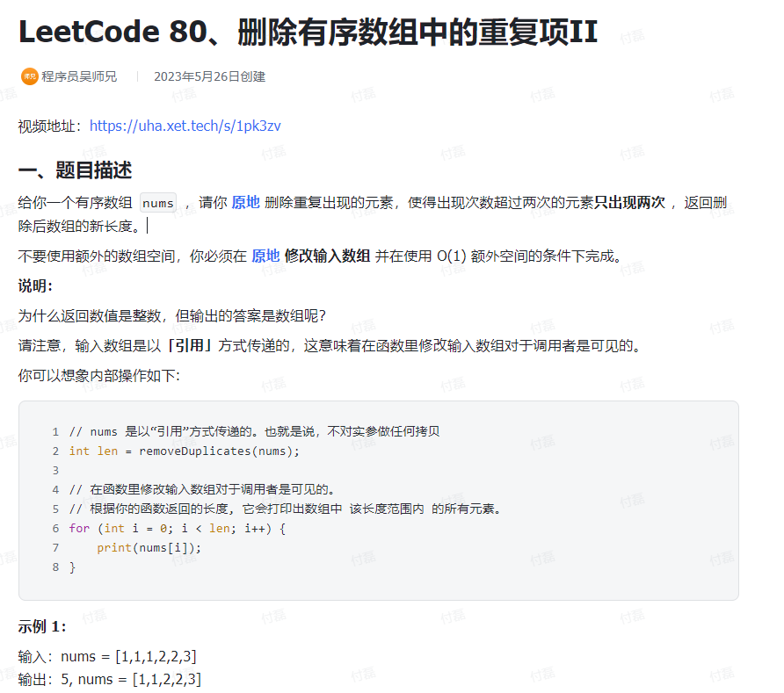Click the 示例 1: heading
784x693 pixels.
click(x=42, y=626)
